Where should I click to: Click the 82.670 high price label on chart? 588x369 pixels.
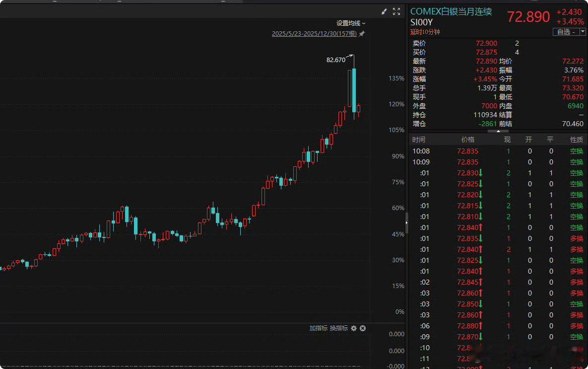pyautogui.click(x=335, y=60)
